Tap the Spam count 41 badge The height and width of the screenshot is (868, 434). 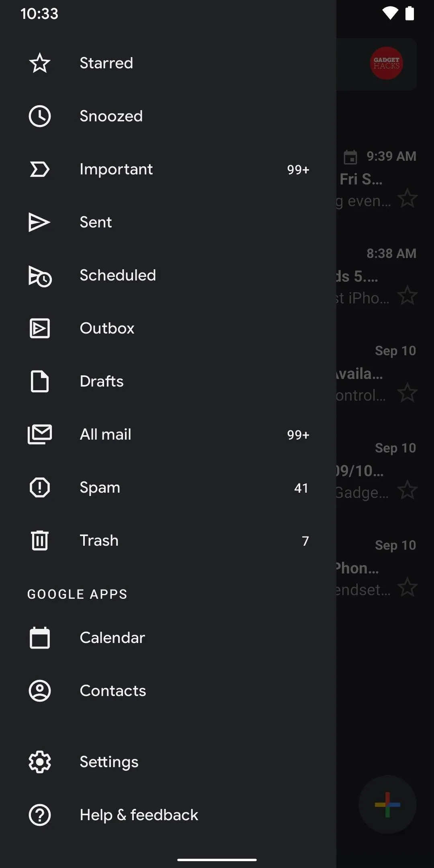[x=301, y=488]
